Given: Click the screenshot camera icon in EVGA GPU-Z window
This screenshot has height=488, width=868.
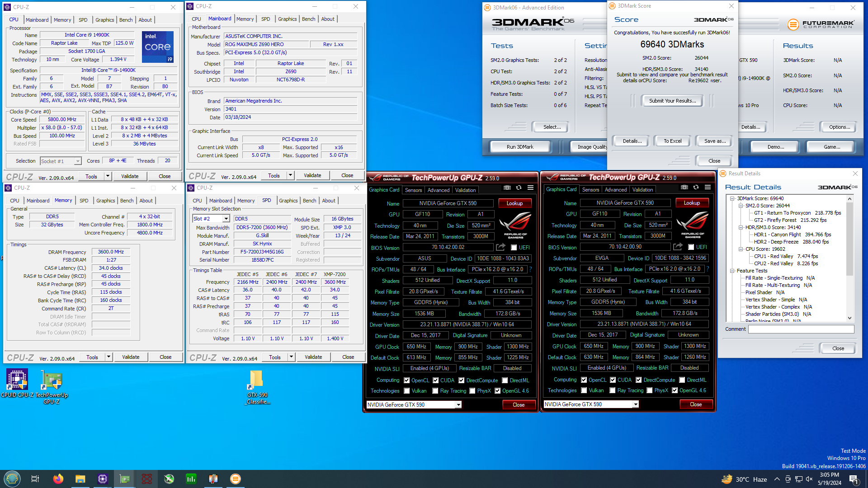Looking at the screenshot, I should [684, 188].
